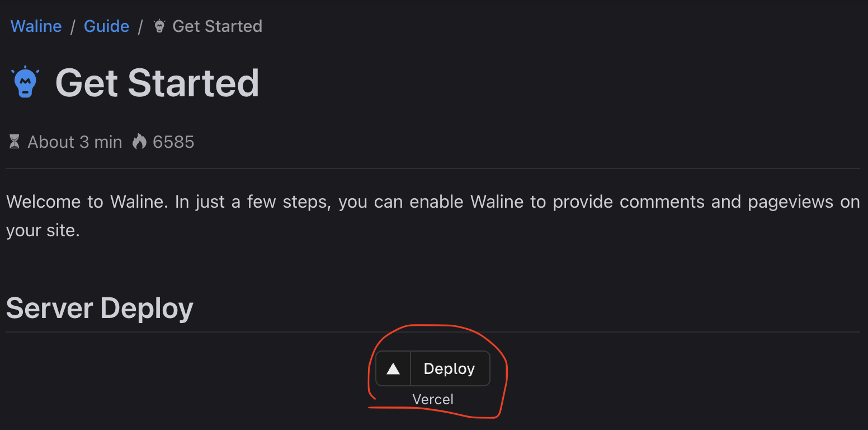Image resolution: width=868 pixels, height=430 pixels.
Task: Click the robot icon in the breadcrumb
Action: coord(158,25)
